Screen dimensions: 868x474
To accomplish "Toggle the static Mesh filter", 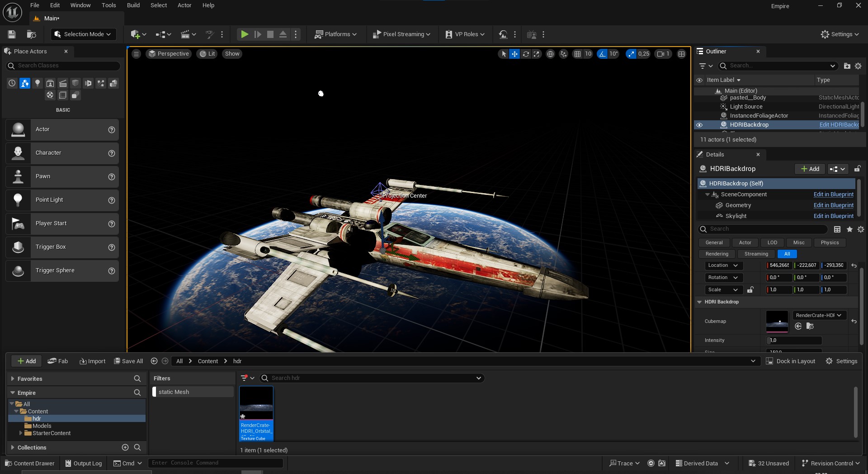I will point(193,392).
